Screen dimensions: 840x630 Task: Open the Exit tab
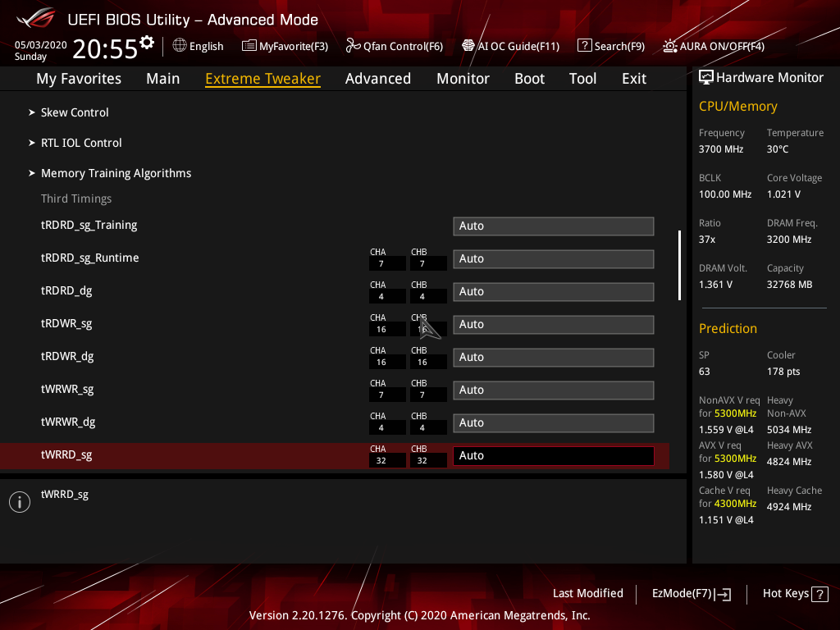(x=634, y=79)
